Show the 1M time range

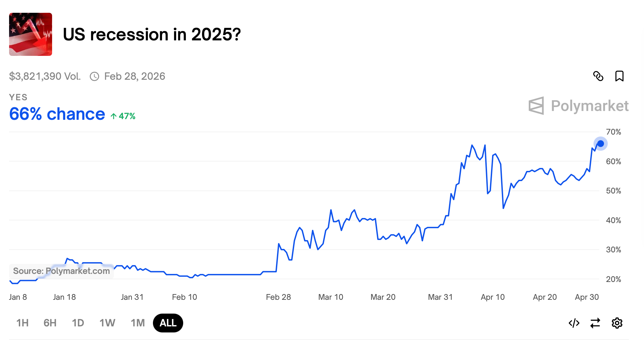click(137, 323)
